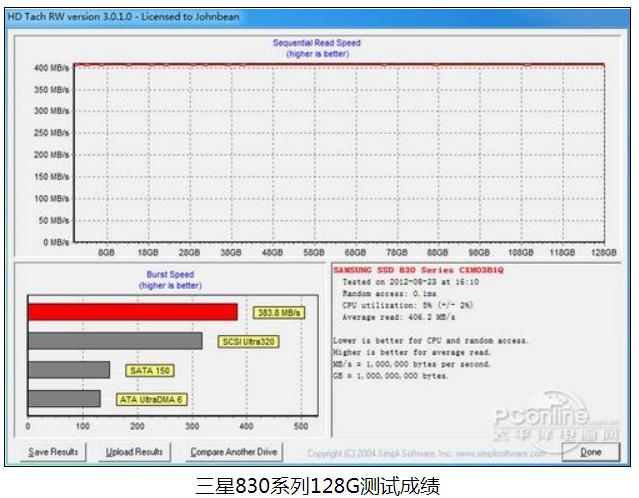Click the gray SATA 150 bar
Screen dimensions: 639x498
69,370
